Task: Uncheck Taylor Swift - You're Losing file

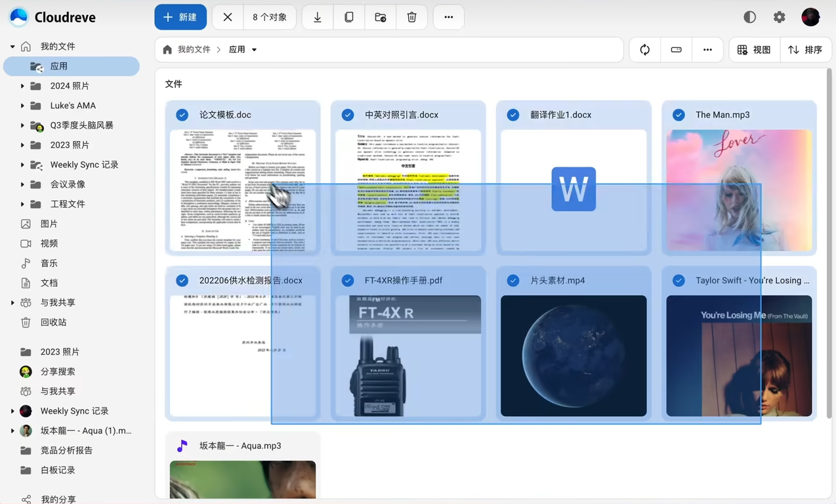Action: point(679,280)
